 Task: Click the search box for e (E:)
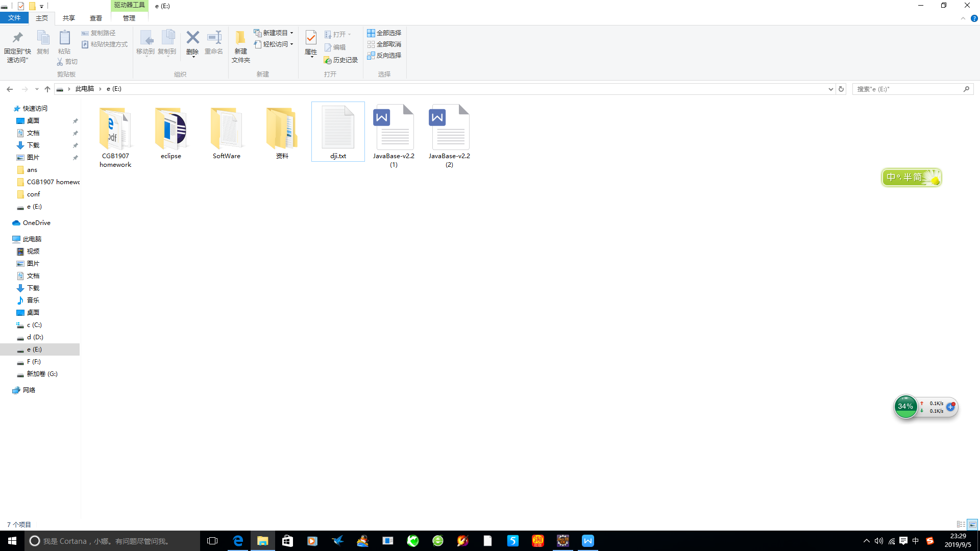pyautogui.click(x=913, y=89)
